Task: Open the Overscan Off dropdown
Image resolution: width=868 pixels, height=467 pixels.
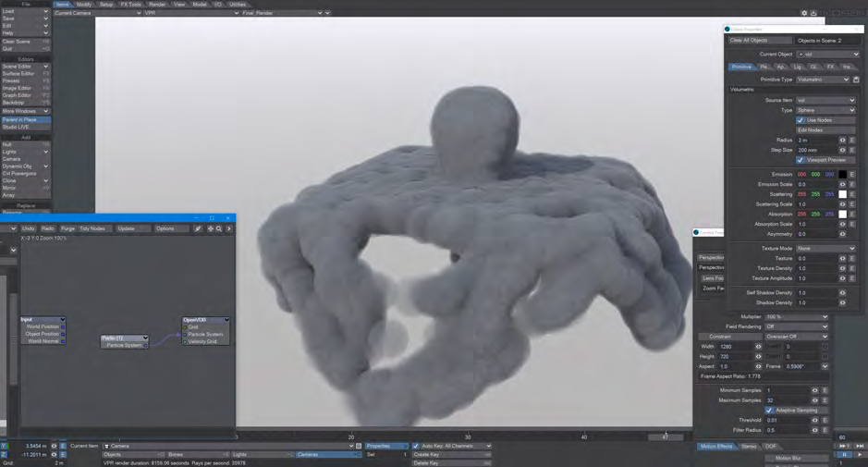Action: coord(797,337)
